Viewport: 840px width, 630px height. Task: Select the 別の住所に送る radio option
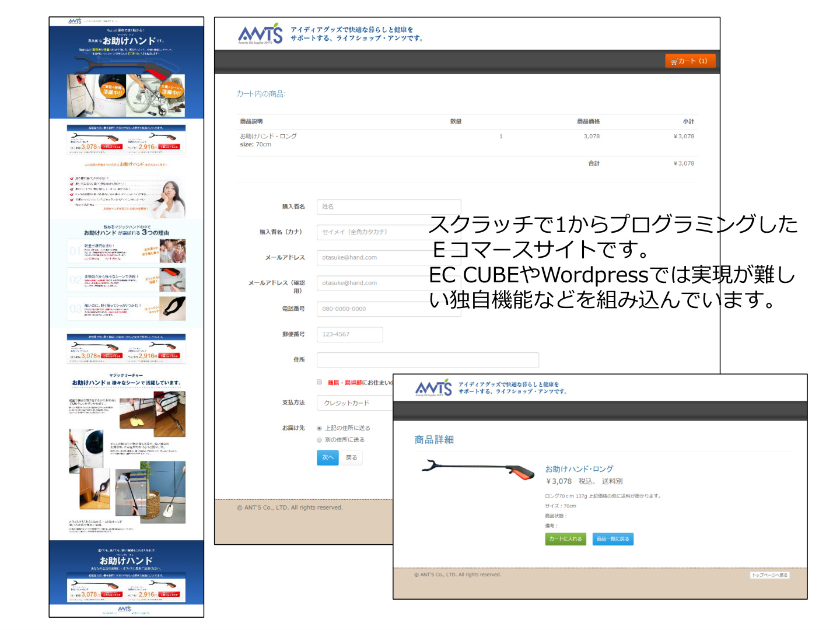[319, 439]
